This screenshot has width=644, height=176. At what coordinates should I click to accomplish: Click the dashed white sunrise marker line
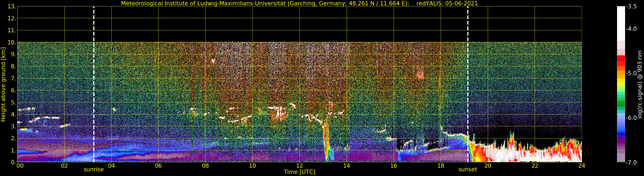click(94, 84)
